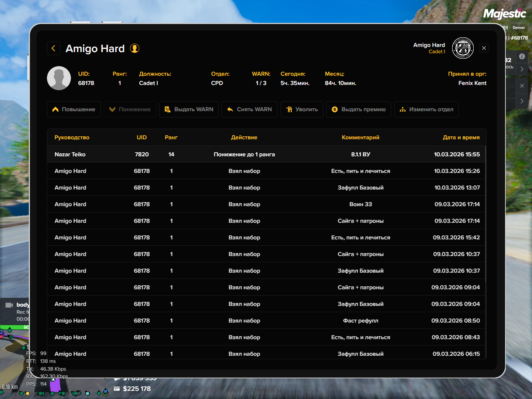Click the back arrow next to Amigo Hard

coord(54,48)
